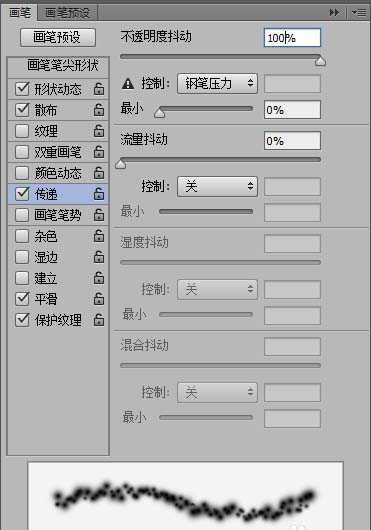Open the 流量抖动 control dropdown set to 关
Viewport: 371px width, 530px height.
217,187
